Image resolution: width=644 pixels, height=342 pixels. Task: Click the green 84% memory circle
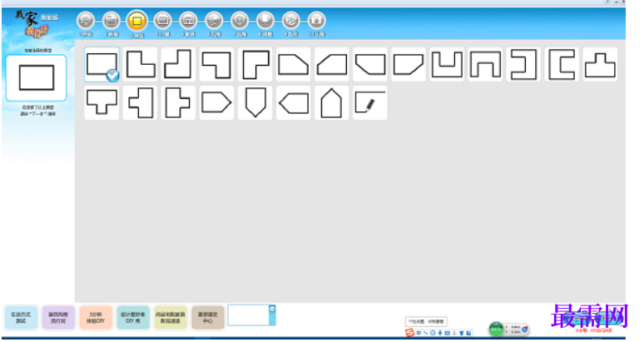coord(496,329)
